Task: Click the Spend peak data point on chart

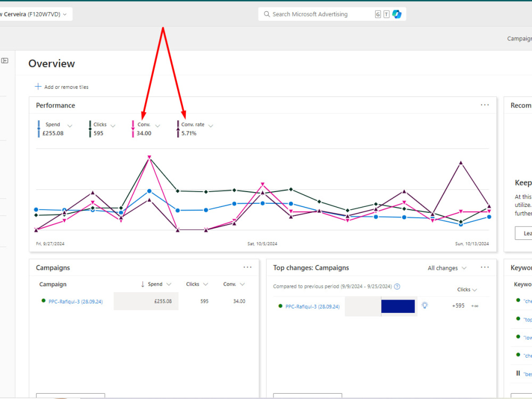Action: point(149,192)
